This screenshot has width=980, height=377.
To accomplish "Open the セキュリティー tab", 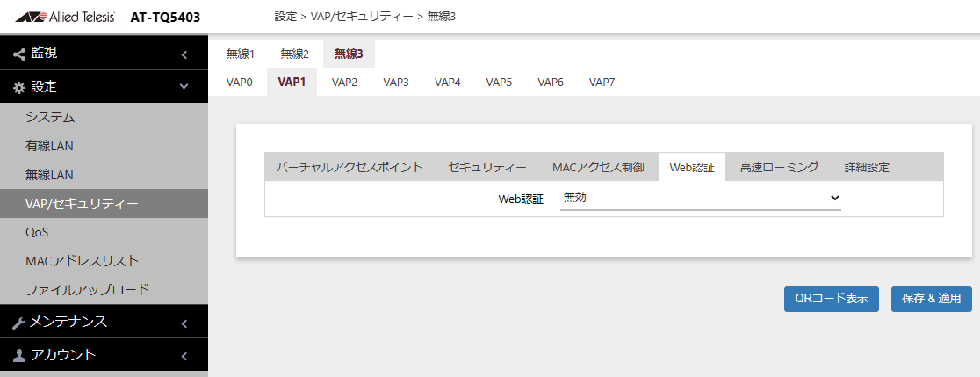I will [x=487, y=167].
